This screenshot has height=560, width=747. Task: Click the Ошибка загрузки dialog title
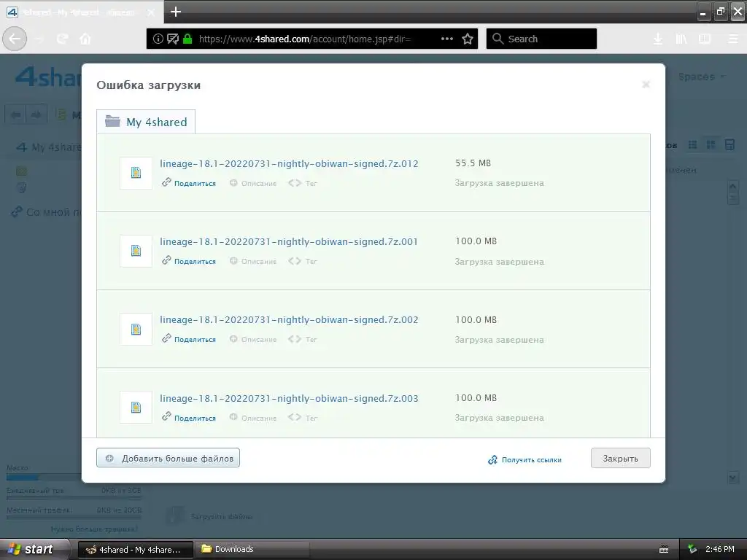[x=149, y=85]
